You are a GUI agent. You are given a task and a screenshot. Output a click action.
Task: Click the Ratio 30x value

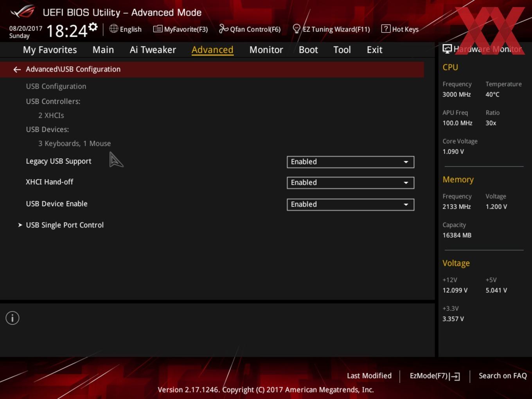pyautogui.click(x=491, y=123)
